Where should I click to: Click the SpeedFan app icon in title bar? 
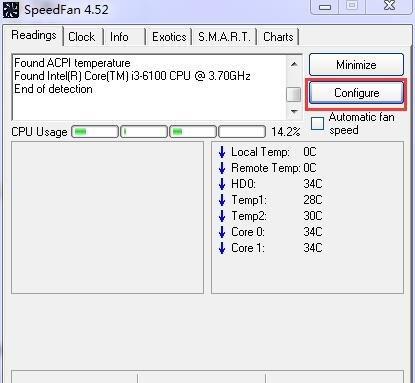click(11, 9)
